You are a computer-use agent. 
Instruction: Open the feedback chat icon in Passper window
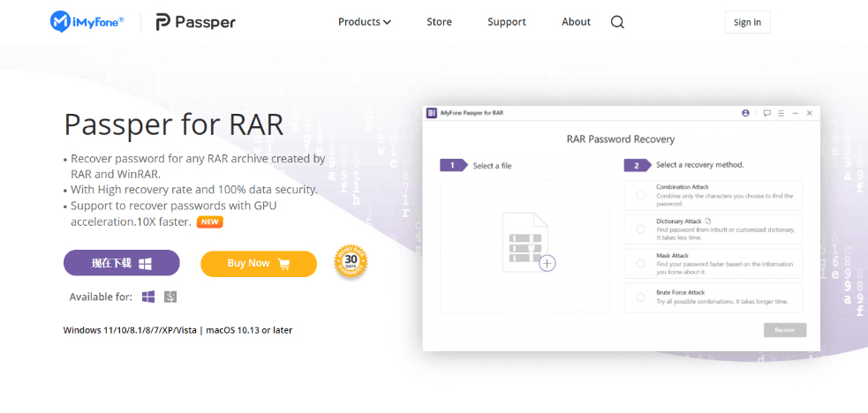(x=766, y=113)
